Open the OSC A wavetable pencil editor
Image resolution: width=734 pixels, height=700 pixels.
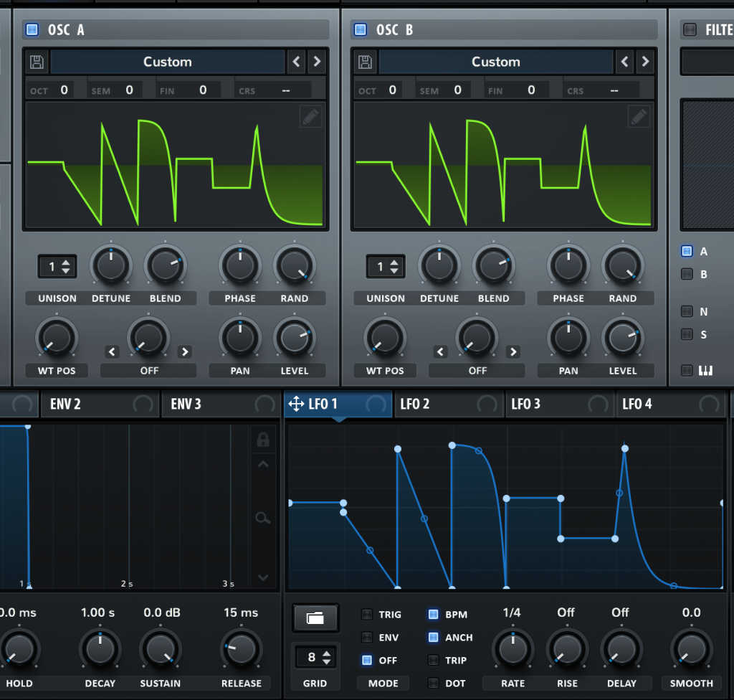[x=310, y=117]
